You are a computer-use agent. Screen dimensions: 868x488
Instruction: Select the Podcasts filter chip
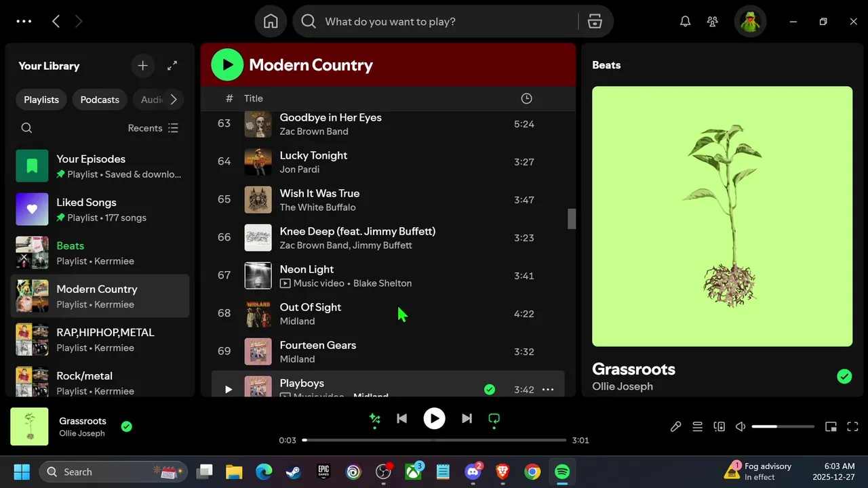point(100,100)
